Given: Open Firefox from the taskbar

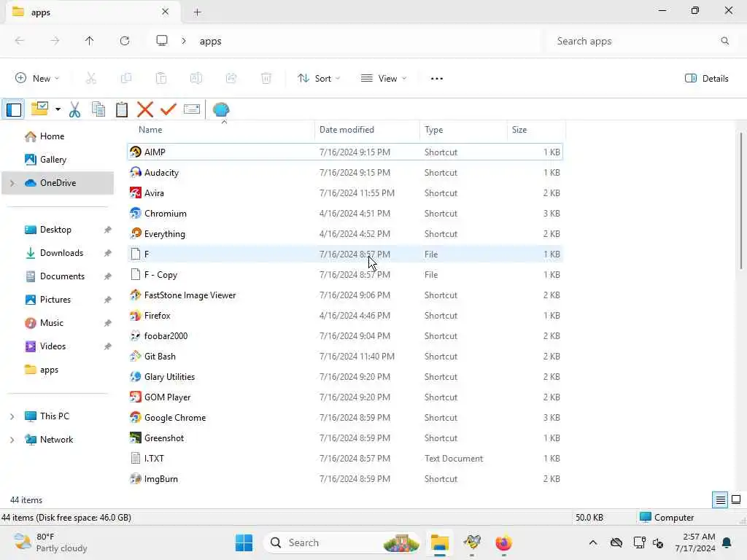Looking at the screenshot, I should [503, 542].
